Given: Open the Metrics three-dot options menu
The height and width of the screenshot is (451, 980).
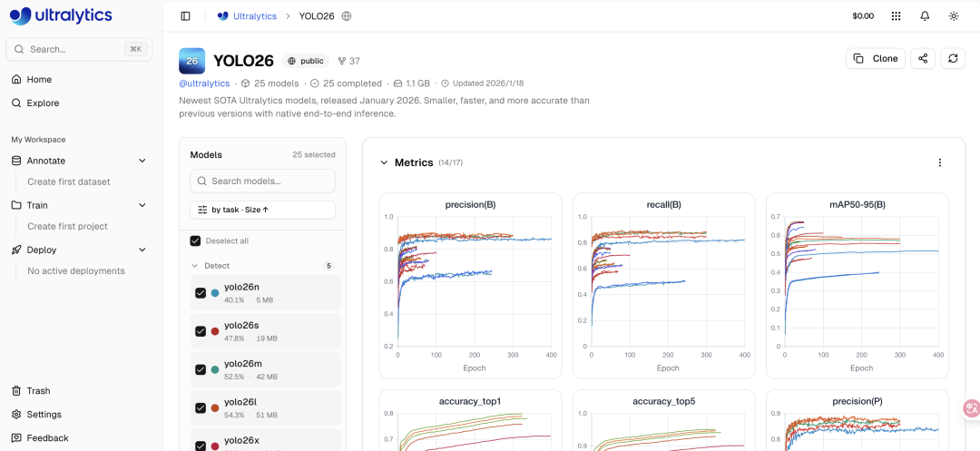Looking at the screenshot, I should tap(939, 162).
